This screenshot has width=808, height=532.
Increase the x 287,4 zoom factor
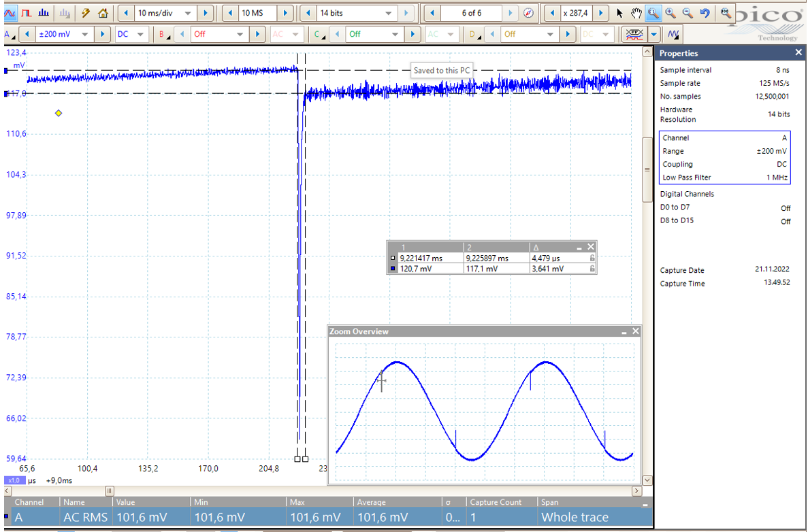(601, 13)
